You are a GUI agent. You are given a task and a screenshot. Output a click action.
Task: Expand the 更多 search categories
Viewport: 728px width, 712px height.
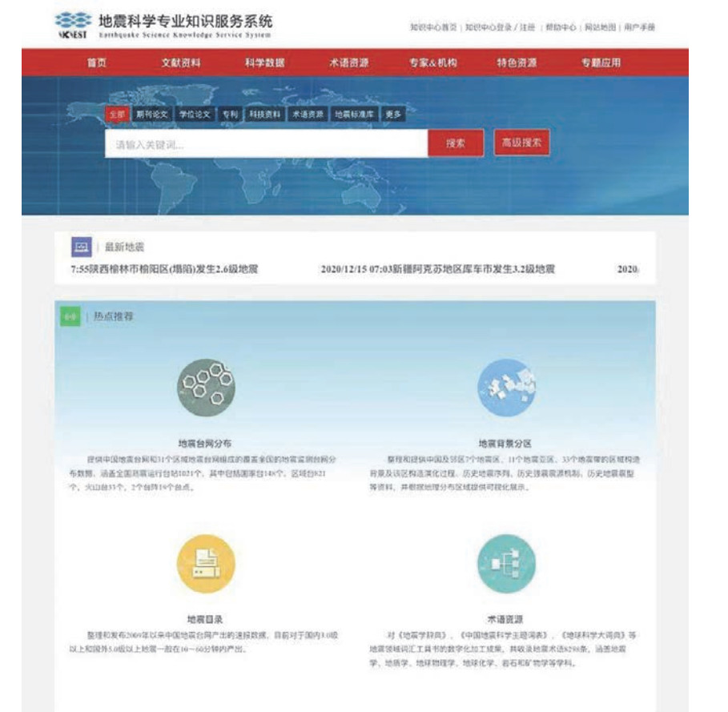(x=393, y=115)
